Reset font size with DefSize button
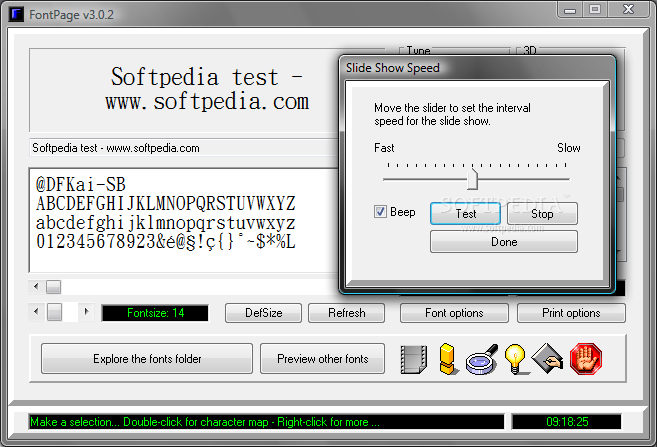 (263, 313)
